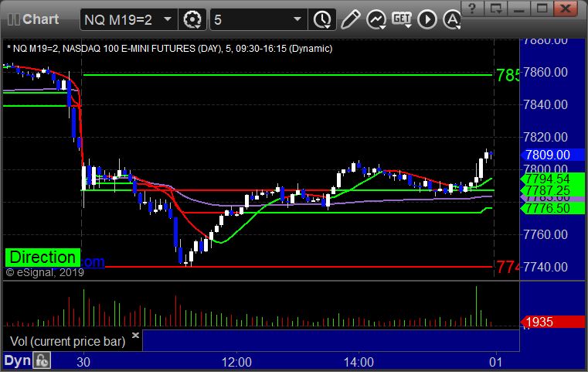Toggle the lock icon beside Dyn
588x372 pixels.
coord(42,361)
